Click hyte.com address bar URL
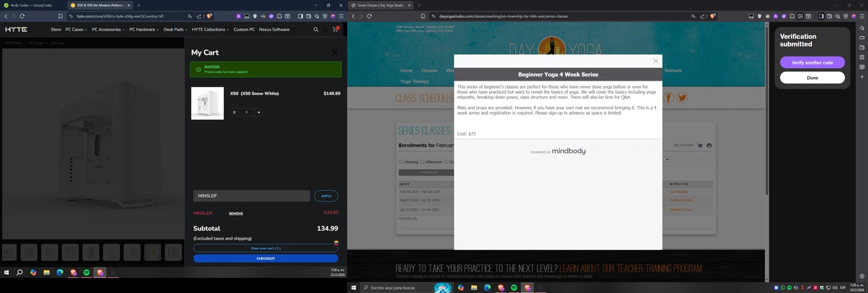Viewport: 868px width, 293px height. pyautogui.click(x=120, y=16)
